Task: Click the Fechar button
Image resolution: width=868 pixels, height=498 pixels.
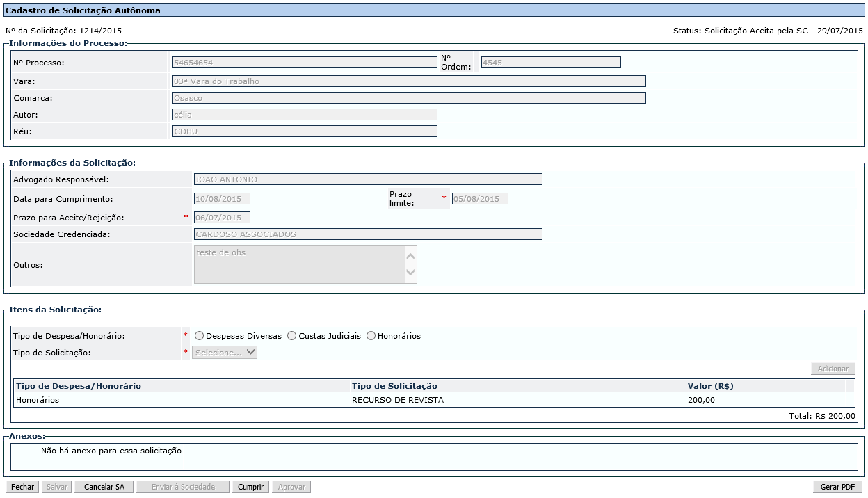Action: point(22,487)
